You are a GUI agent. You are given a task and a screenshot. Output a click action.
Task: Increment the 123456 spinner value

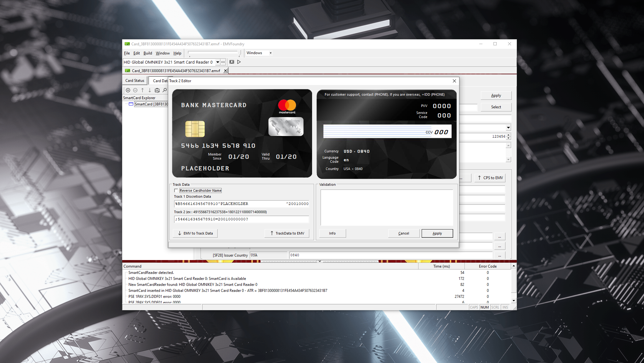point(509,135)
